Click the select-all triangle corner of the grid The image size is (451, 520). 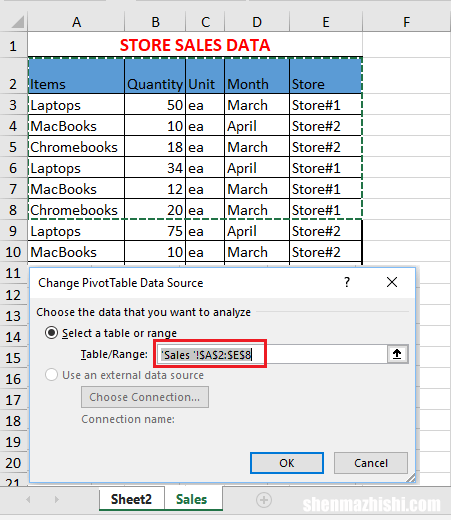coord(17,22)
